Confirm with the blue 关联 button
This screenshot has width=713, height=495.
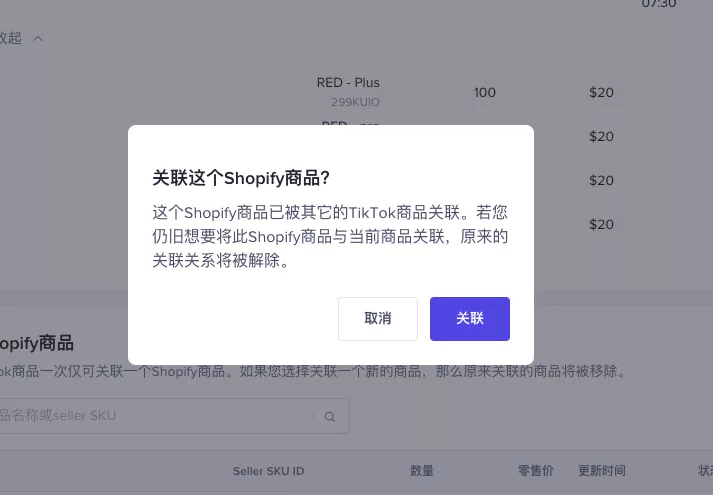tap(470, 319)
